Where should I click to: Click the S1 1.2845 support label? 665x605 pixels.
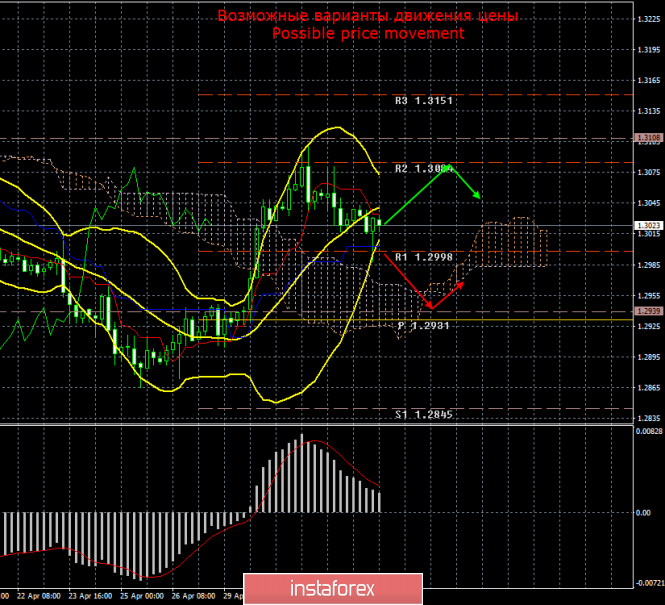pos(424,413)
